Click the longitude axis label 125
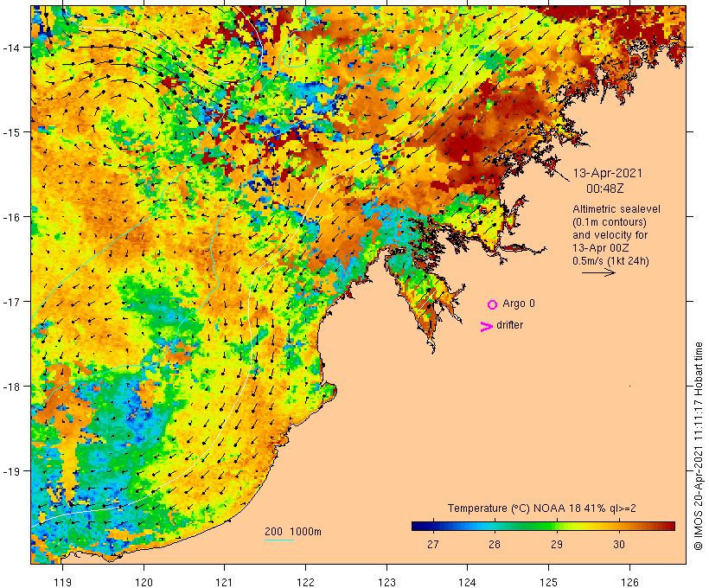Viewport: 709px width, 588px height. tap(548, 582)
